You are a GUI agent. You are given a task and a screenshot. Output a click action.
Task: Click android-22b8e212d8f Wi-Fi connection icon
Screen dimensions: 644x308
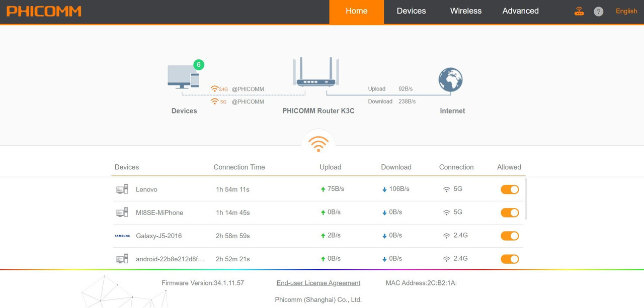446,259
